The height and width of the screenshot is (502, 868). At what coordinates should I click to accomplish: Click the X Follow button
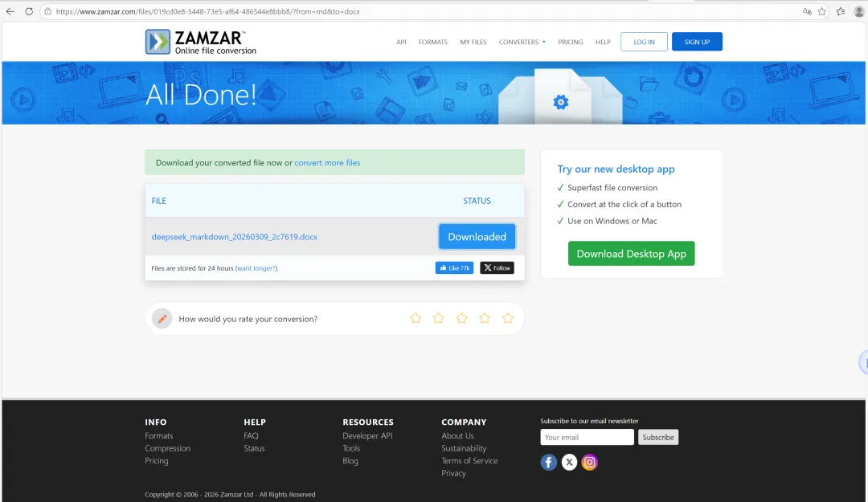[497, 268]
